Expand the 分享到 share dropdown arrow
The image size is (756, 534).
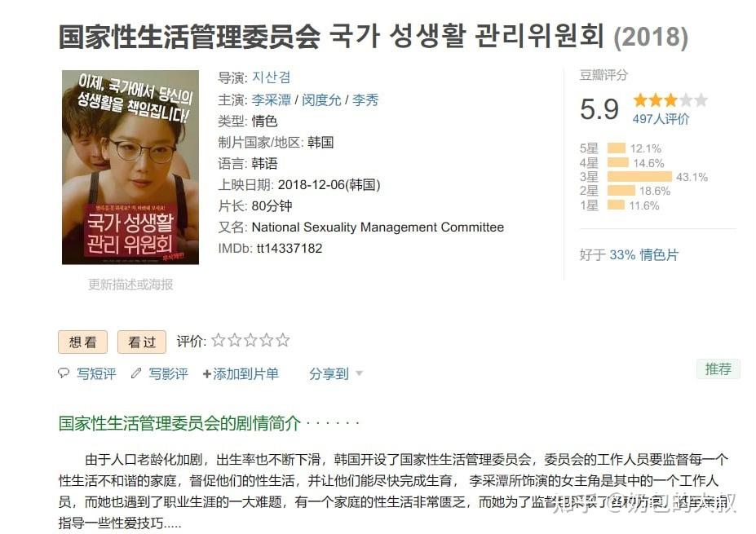[x=359, y=373]
